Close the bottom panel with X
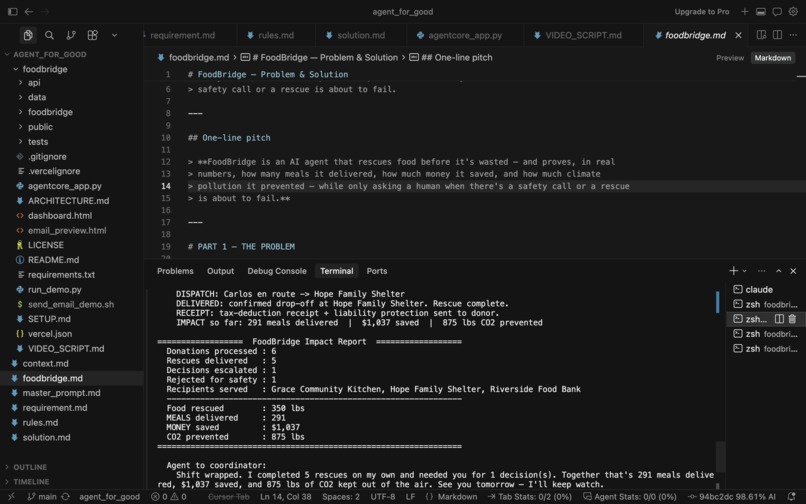The width and height of the screenshot is (806, 504). pyautogui.click(x=793, y=271)
